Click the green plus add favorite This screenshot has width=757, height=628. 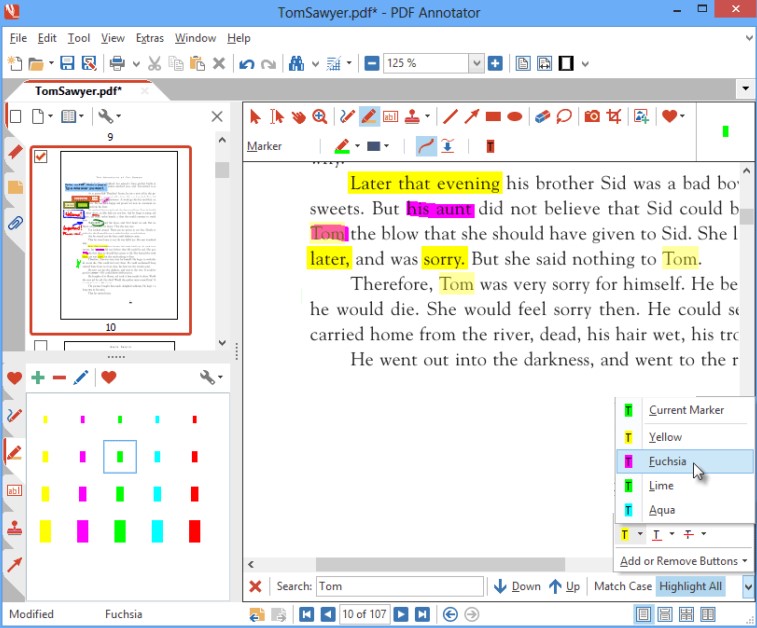38,377
